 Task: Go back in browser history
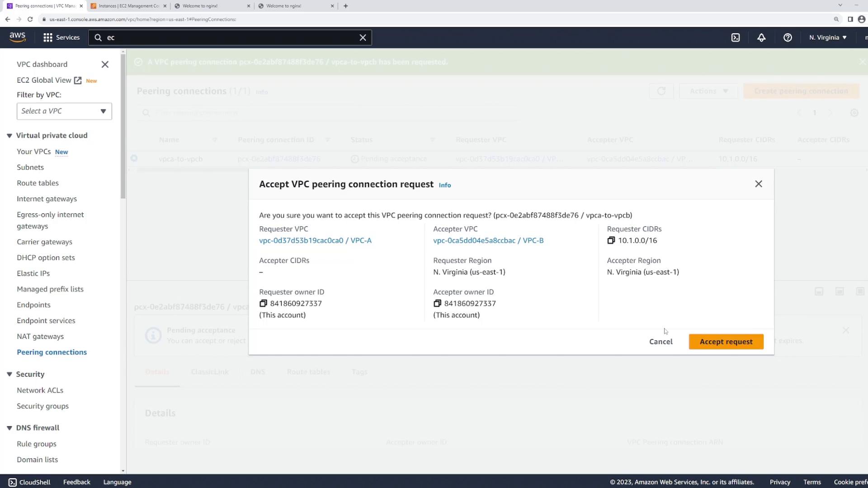(8, 19)
